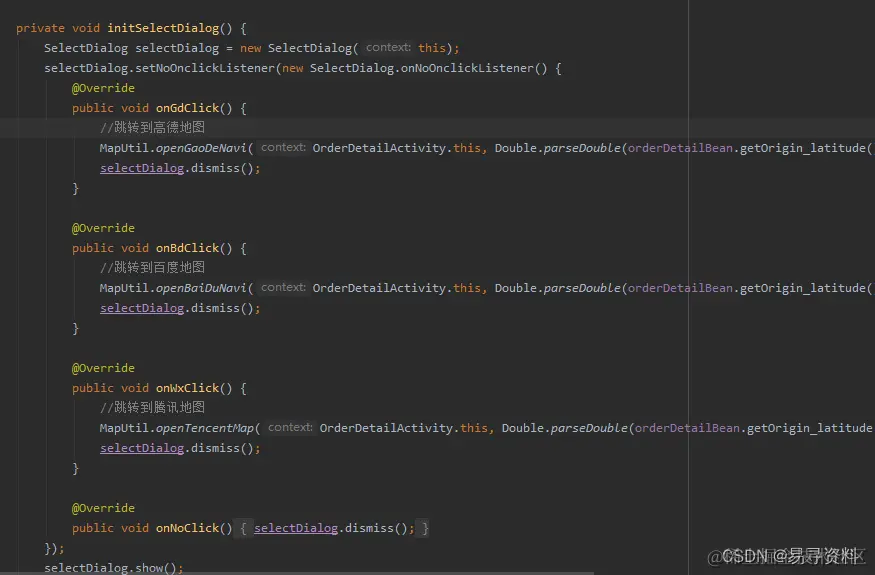Click the selectDialog.show(); statement
Screen dimensions: 875x575
coord(113,568)
